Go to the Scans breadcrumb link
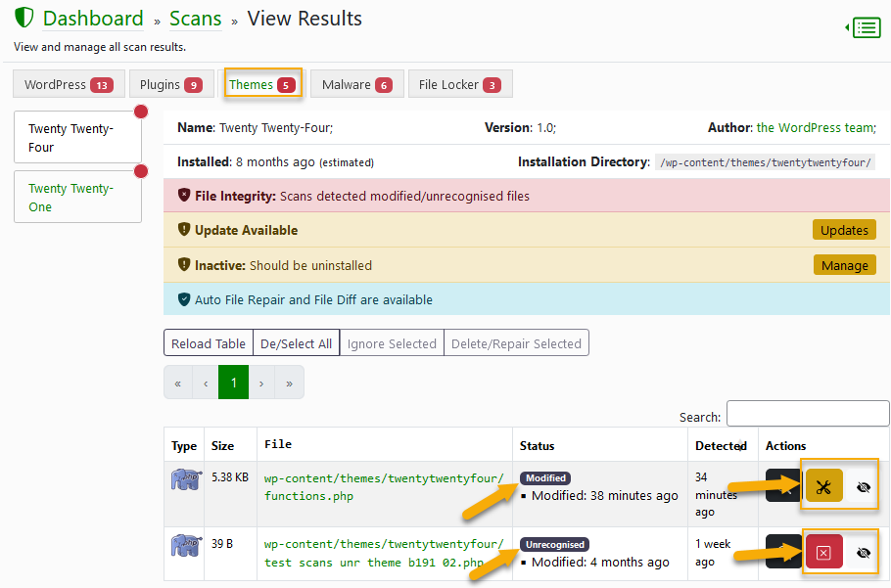Screen dimensions: 891x588 click(x=196, y=19)
